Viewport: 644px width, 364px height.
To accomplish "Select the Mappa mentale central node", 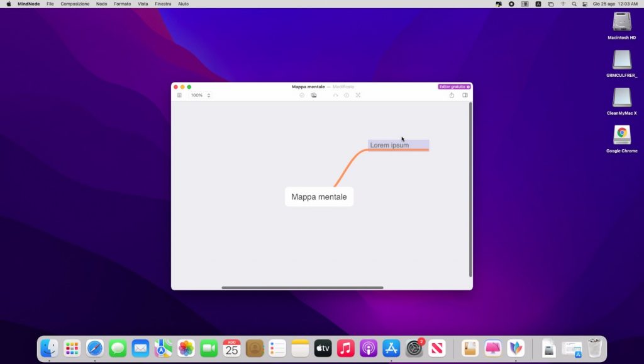I will tap(319, 196).
